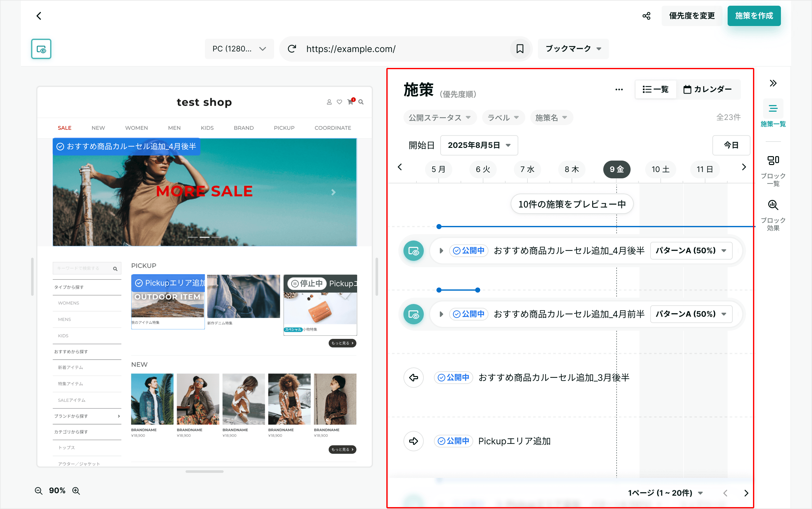Bookmark the current URL
Viewport: 812px width, 509px height.
pyautogui.click(x=520, y=49)
